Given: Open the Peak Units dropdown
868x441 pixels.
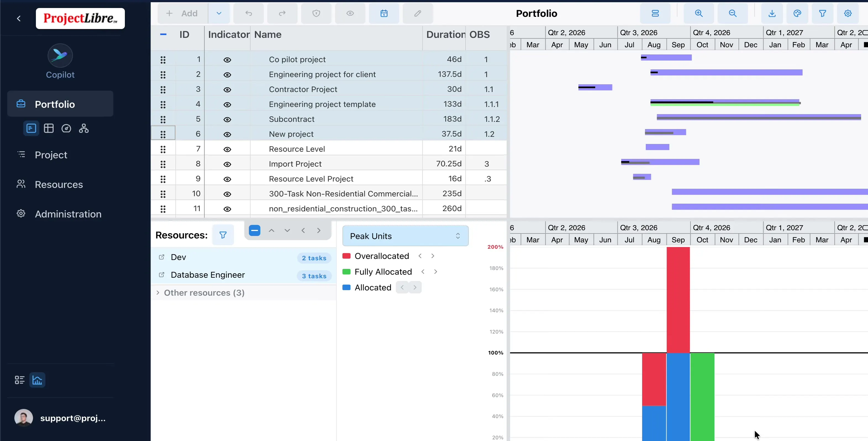Looking at the screenshot, I should [x=405, y=236].
